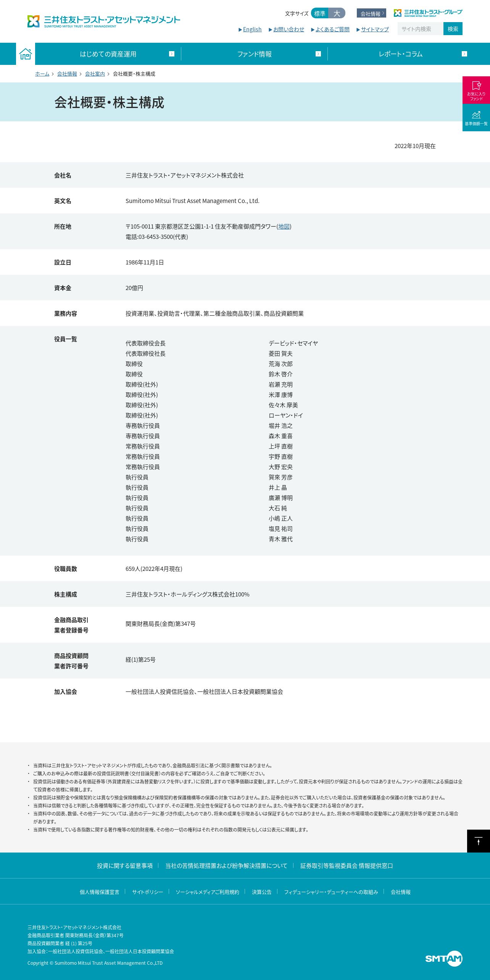Click the SMTAM logo in the footer
Image resolution: width=490 pixels, height=980 pixels.
click(x=444, y=958)
